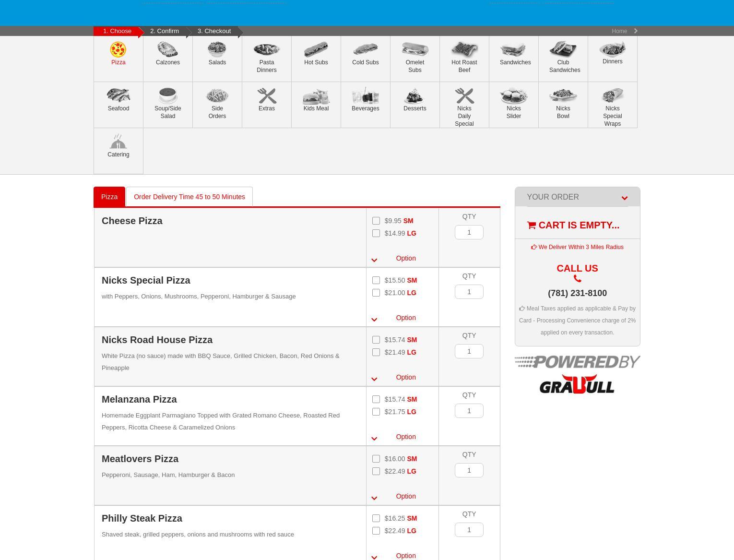Click the Nicks Road House Pizza quantity field

[469, 351]
